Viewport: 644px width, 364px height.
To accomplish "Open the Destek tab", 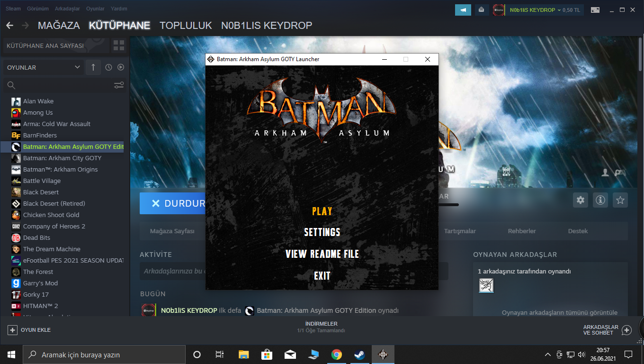I will pyautogui.click(x=578, y=231).
